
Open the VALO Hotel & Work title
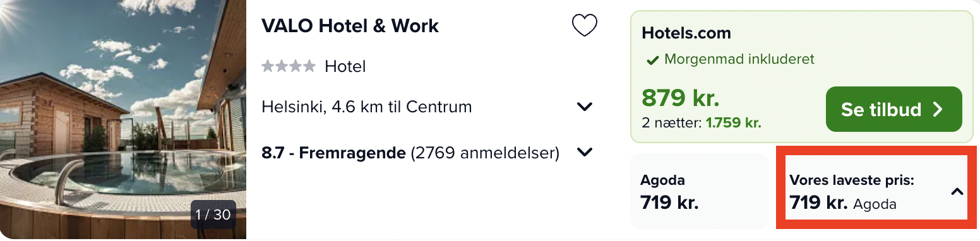(350, 26)
